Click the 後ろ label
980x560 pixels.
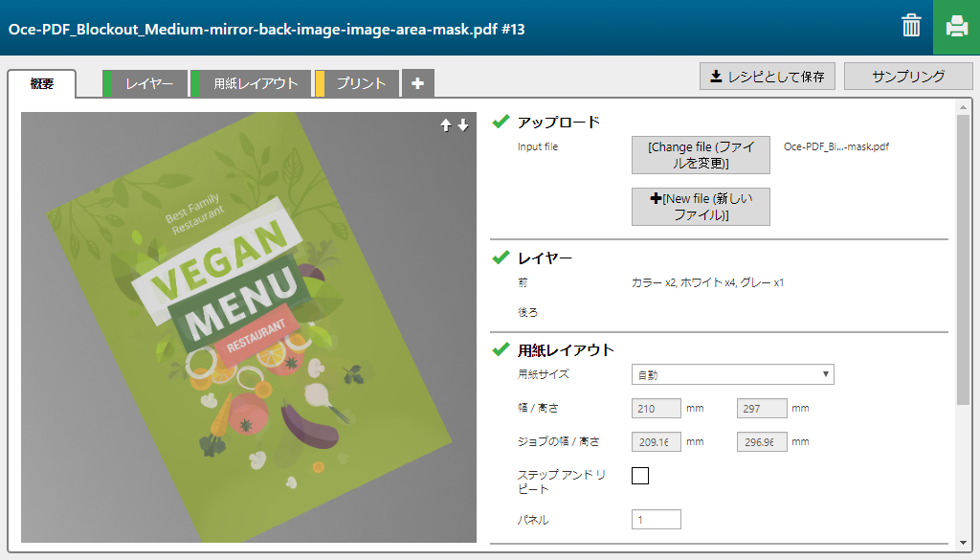[527, 312]
